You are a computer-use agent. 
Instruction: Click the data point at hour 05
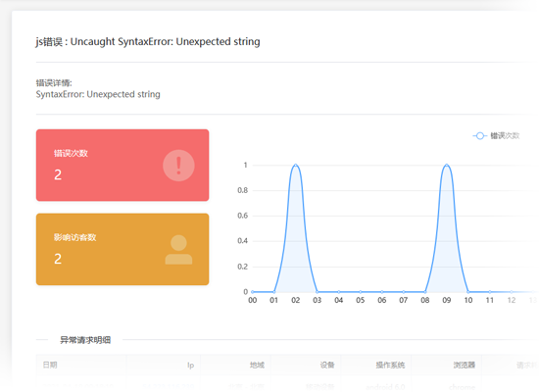pyautogui.click(x=361, y=292)
